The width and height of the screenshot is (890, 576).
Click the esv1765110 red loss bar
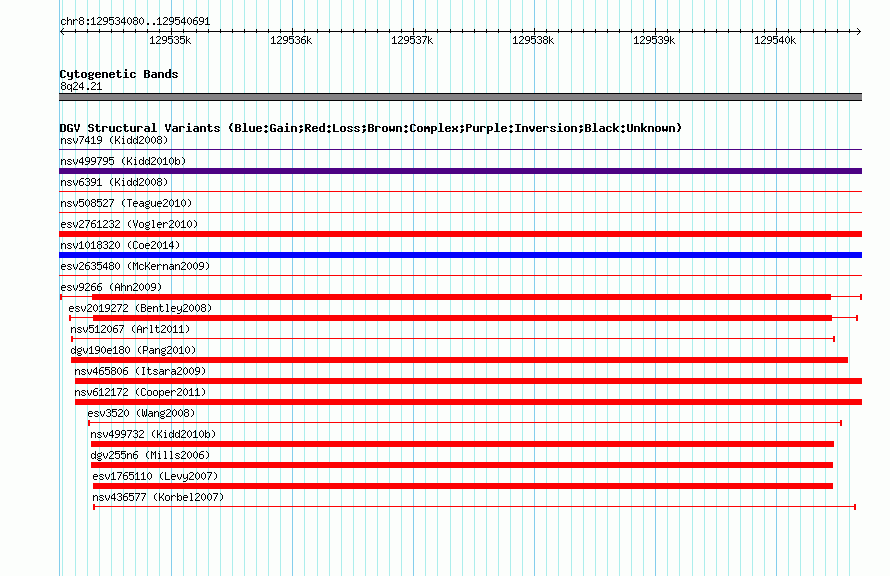tap(463, 486)
